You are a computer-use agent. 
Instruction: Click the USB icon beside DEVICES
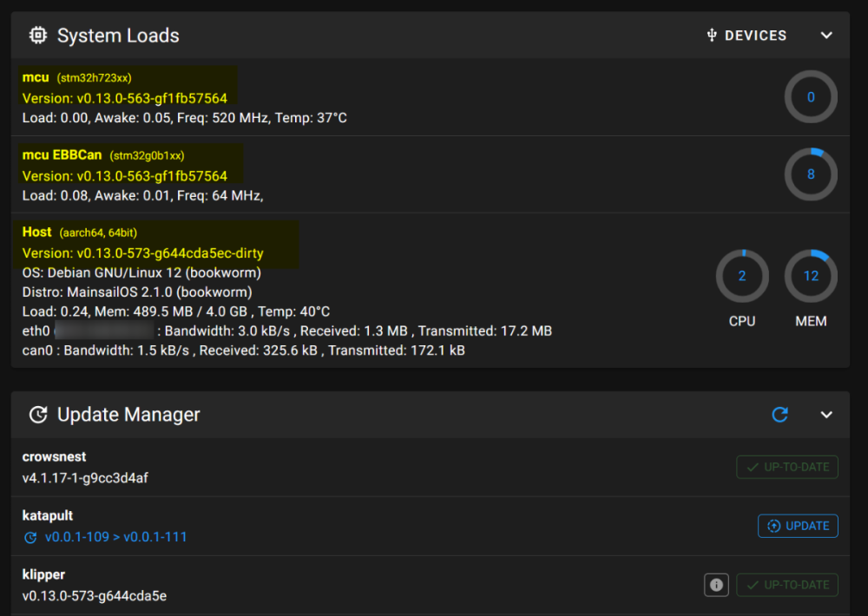click(x=712, y=36)
